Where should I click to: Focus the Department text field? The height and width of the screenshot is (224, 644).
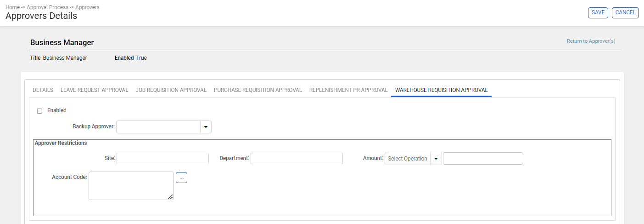point(297,159)
